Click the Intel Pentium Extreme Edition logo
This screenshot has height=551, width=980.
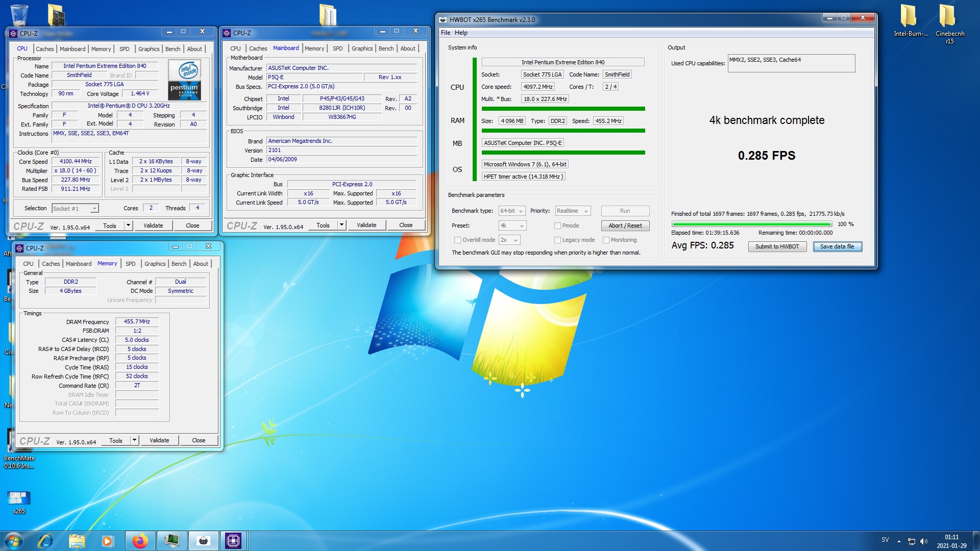pos(185,80)
